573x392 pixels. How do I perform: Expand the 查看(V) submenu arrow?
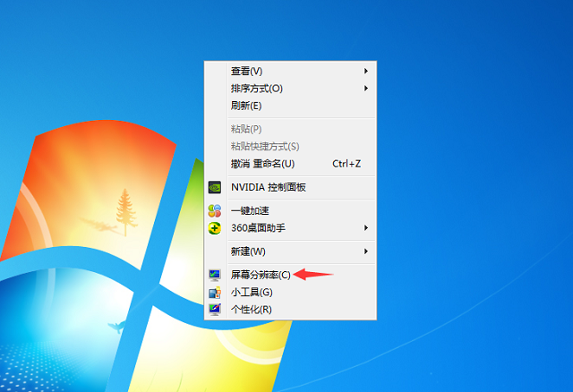click(x=366, y=71)
